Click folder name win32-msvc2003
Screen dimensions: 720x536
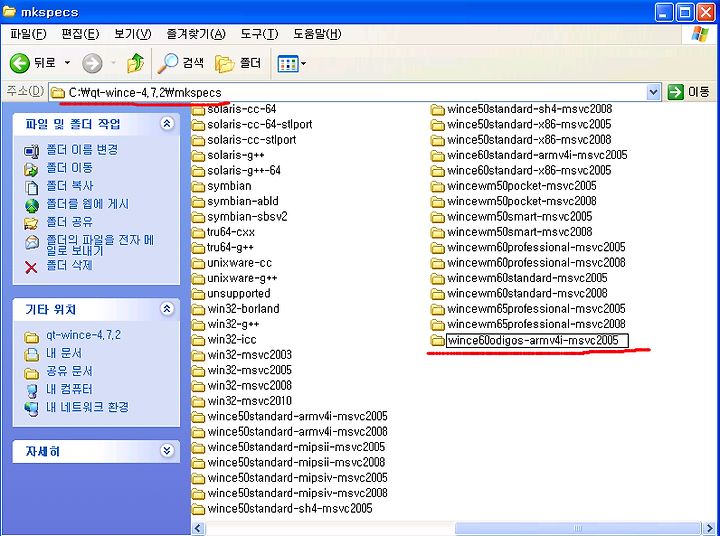click(250, 355)
